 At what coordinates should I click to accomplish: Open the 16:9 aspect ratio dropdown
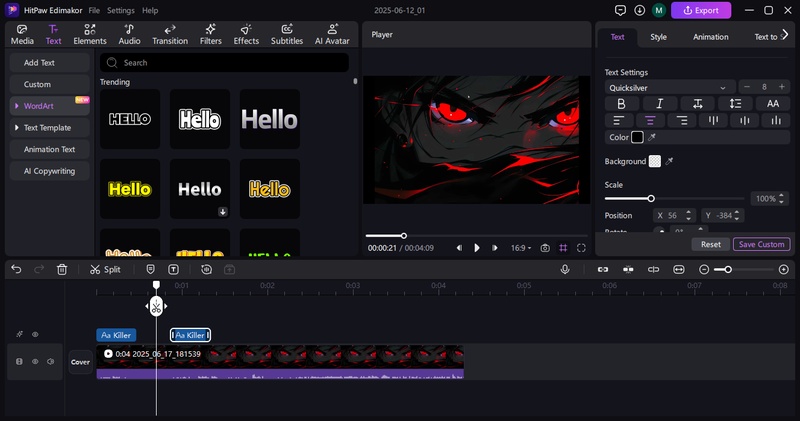pyautogui.click(x=522, y=247)
